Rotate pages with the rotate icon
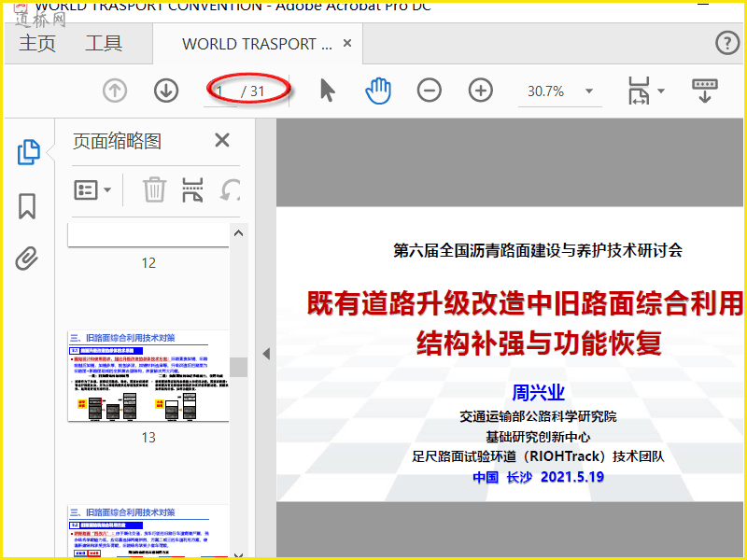Image resolution: width=747 pixels, height=560 pixels. (230, 190)
